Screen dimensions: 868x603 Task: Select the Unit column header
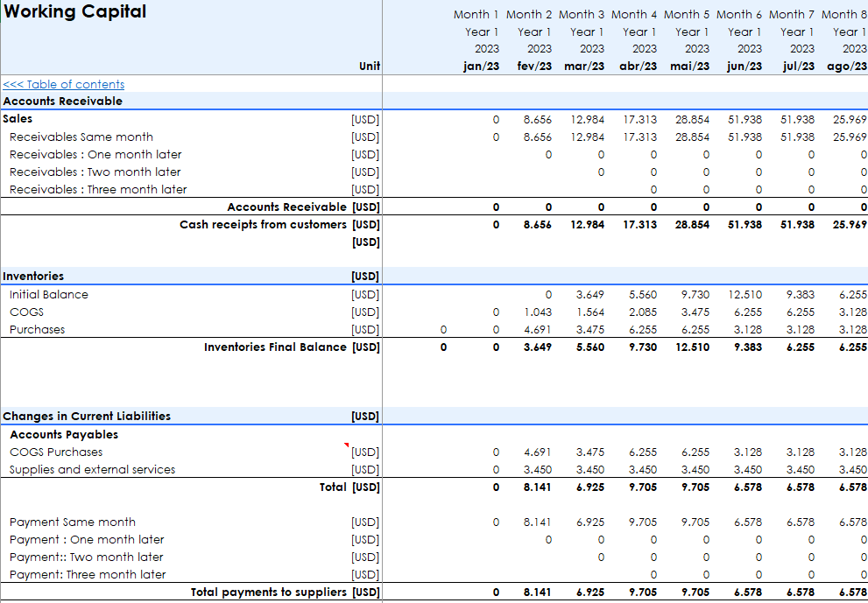(x=370, y=67)
